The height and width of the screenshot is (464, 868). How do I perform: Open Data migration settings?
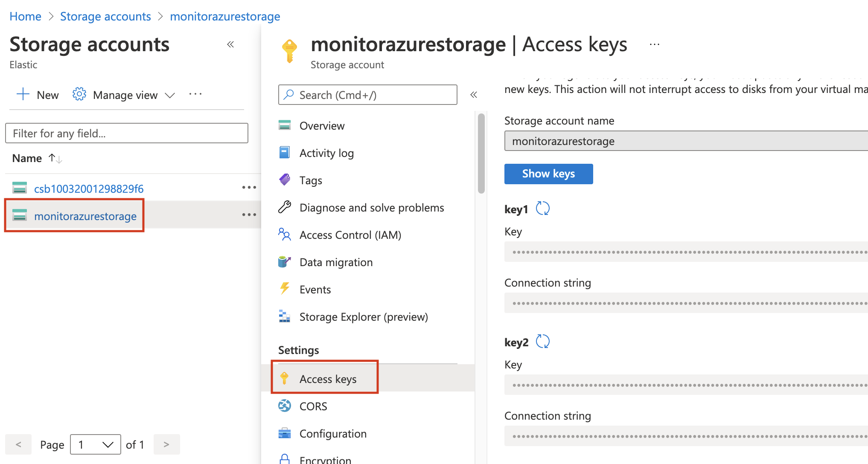336,262
